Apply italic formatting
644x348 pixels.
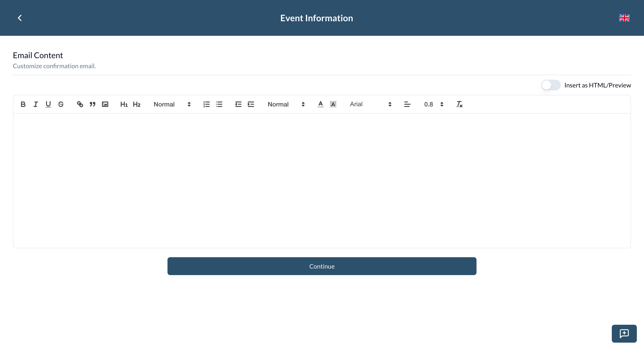point(36,104)
